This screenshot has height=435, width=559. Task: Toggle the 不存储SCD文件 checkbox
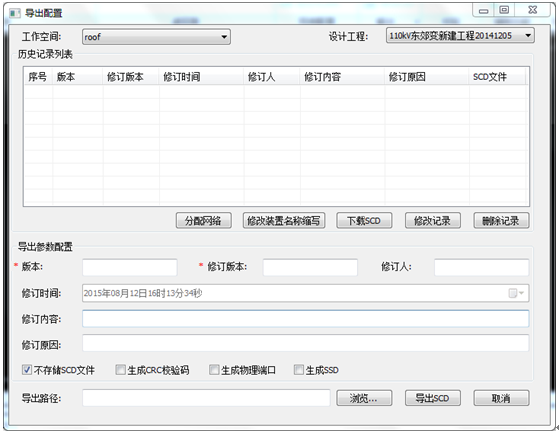[x=27, y=369]
